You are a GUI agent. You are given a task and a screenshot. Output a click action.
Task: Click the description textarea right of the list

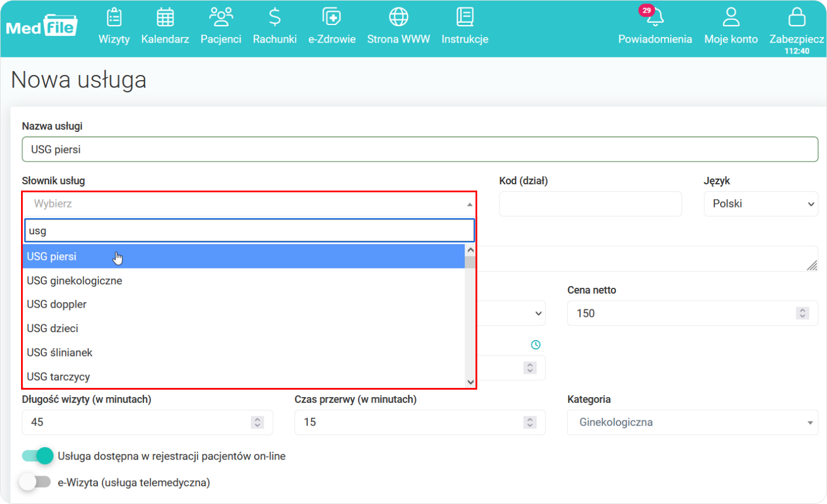click(x=647, y=259)
